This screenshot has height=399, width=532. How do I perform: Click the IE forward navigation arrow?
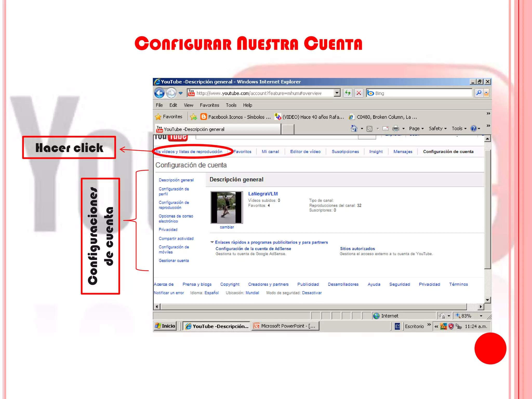point(171,93)
